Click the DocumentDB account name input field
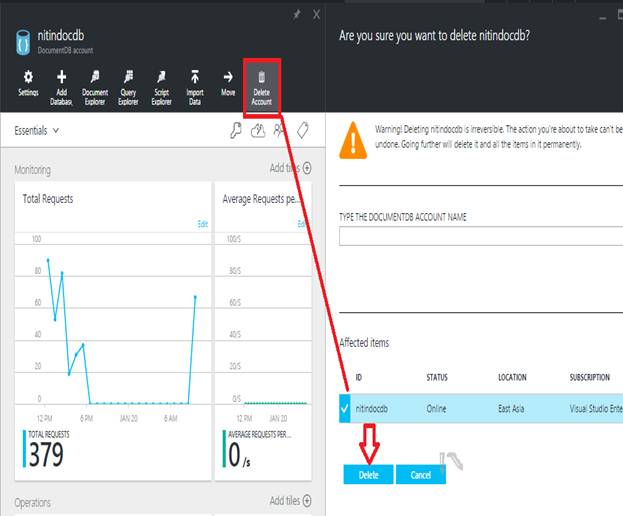 coord(481,236)
